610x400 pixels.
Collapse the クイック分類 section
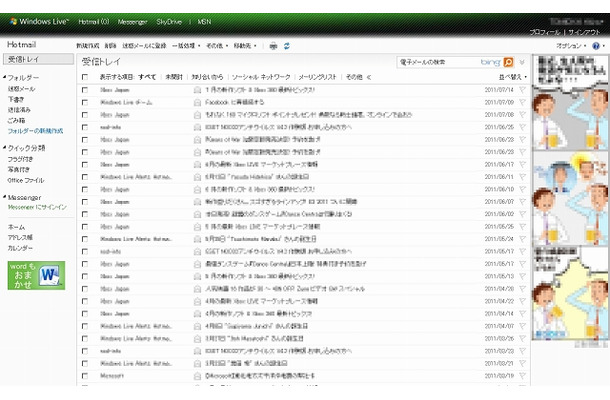tap(5, 148)
